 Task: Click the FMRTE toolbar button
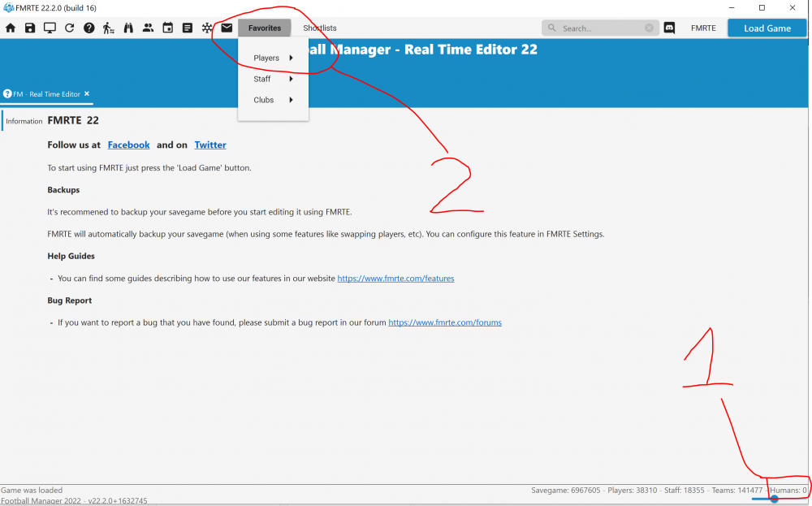tap(703, 28)
